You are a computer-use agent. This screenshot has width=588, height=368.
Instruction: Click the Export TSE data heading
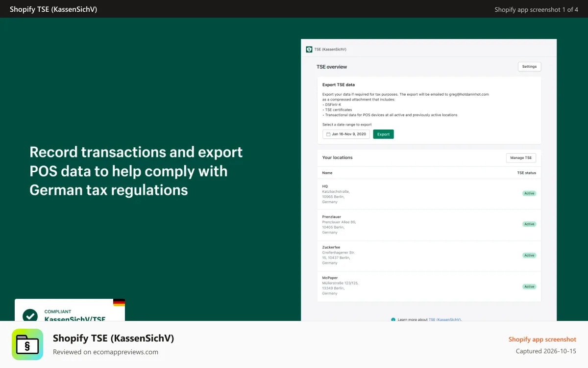click(x=339, y=85)
